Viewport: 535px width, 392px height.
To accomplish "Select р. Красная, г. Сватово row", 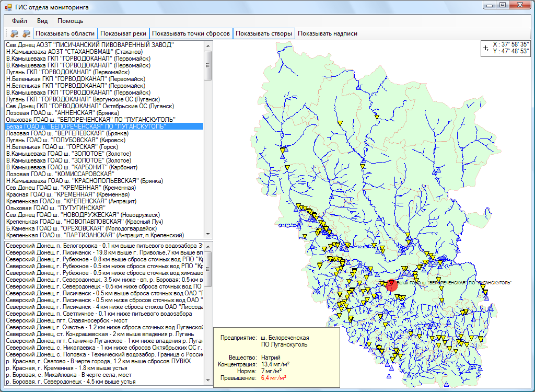I will pyautogui.click(x=104, y=361).
